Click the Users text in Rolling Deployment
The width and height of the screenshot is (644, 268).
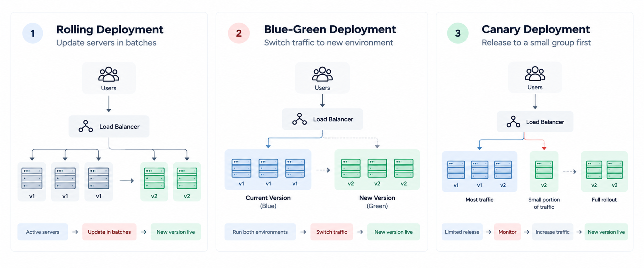109,88
